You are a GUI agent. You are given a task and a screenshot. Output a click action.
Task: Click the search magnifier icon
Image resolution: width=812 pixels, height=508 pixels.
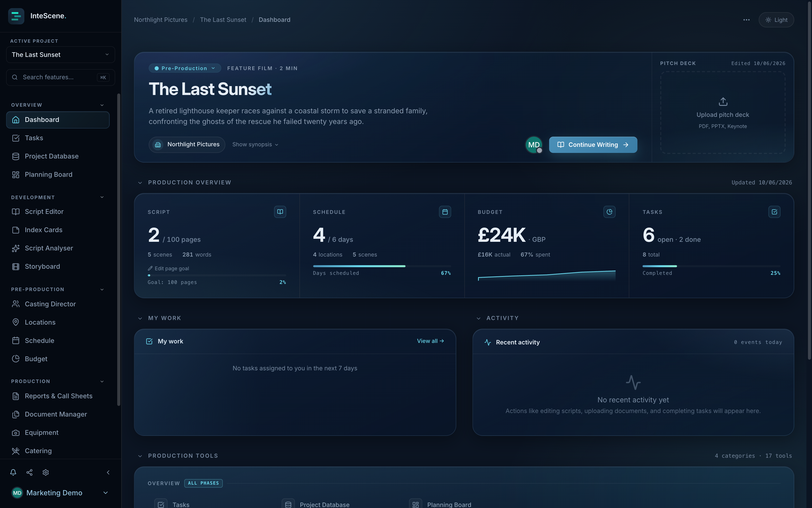[15, 77]
